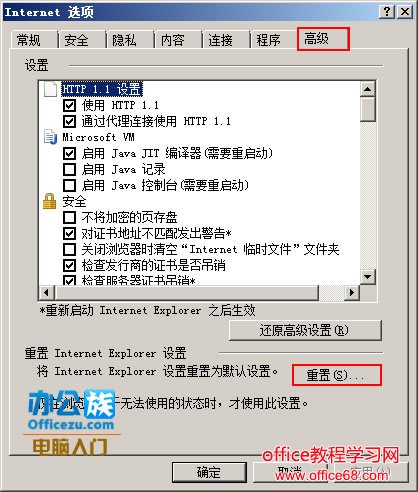Image resolution: width=418 pixels, height=492 pixels.
Task: Select the HTTP 1.1 设置 tree heading
Action: coord(102,89)
